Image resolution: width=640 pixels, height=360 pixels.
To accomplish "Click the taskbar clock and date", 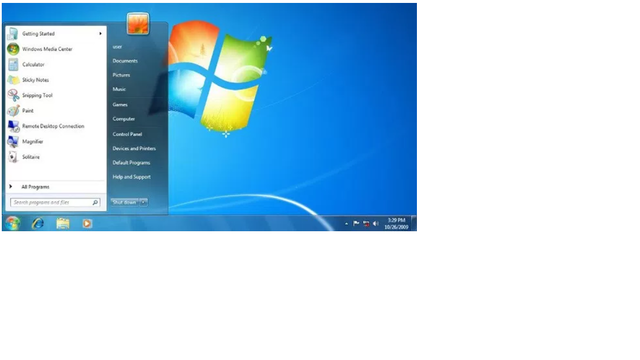I will [396, 224].
